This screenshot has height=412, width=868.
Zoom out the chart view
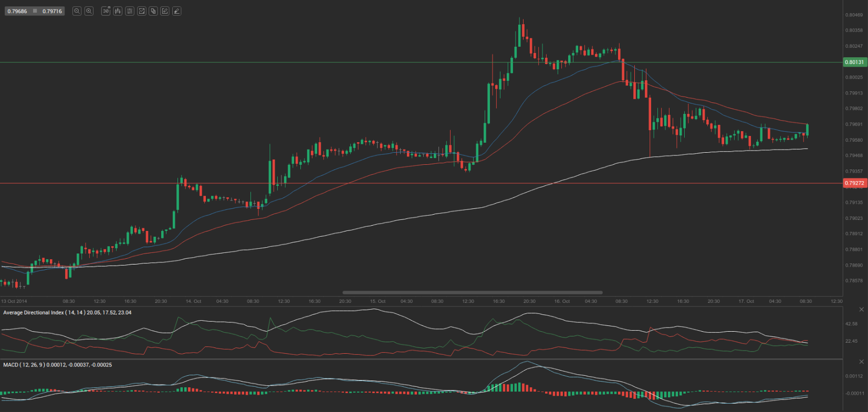[x=77, y=11]
